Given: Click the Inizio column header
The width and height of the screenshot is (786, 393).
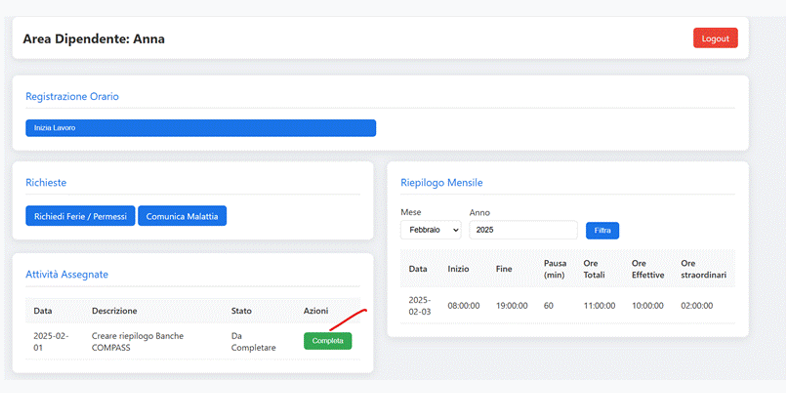Looking at the screenshot, I should (458, 269).
